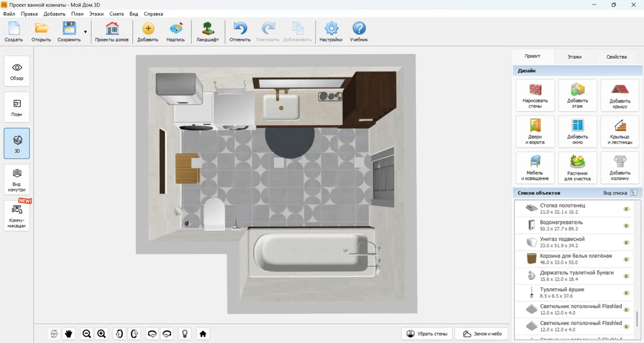The image size is (644, 343).
Task: Switch to the Свойства tab
Action: (x=616, y=57)
